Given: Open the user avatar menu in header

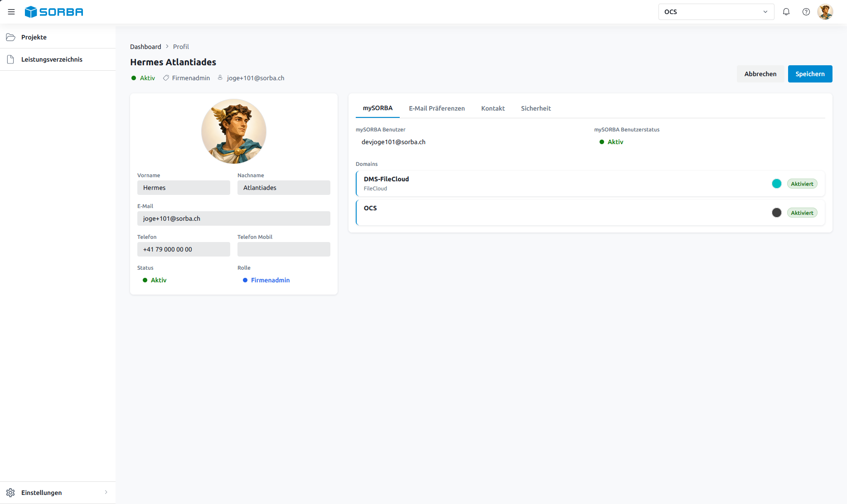Looking at the screenshot, I should tap(825, 12).
